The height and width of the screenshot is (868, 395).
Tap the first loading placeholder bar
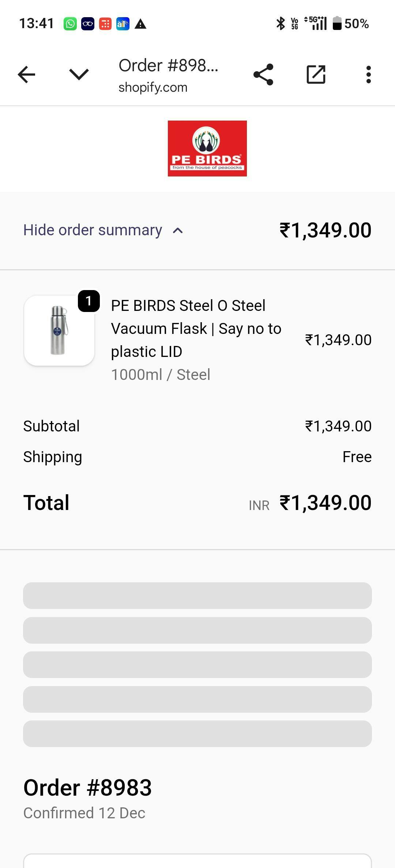(x=197, y=595)
